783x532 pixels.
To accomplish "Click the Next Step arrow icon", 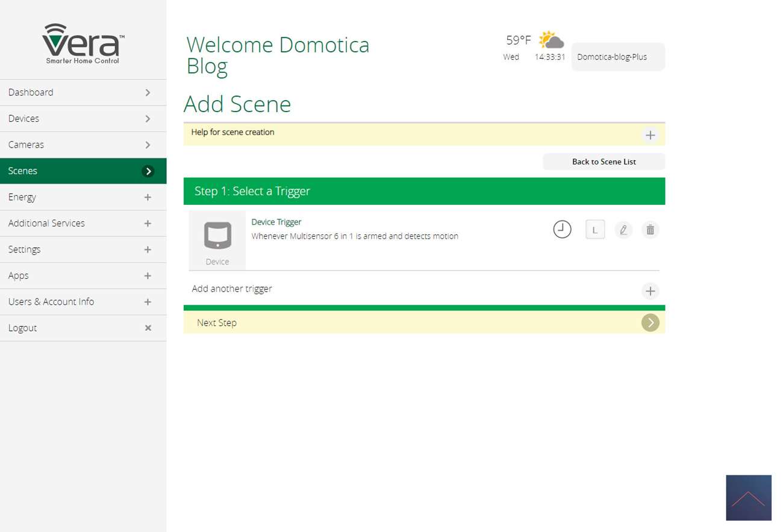I will 650,323.
